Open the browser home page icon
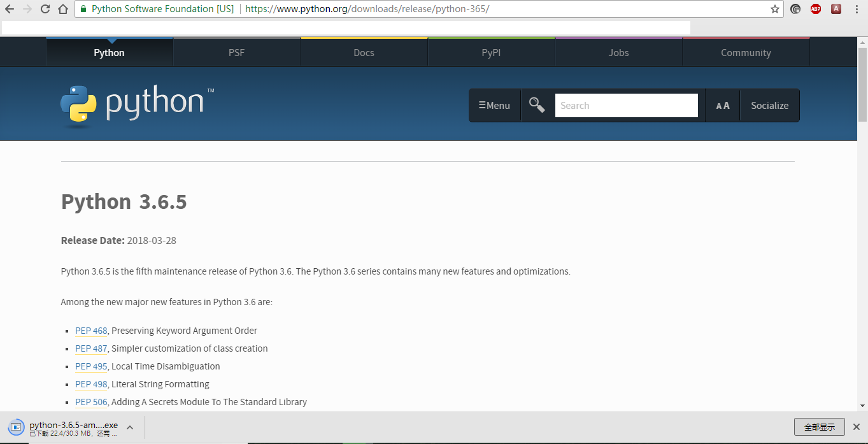 click(62, 9)
